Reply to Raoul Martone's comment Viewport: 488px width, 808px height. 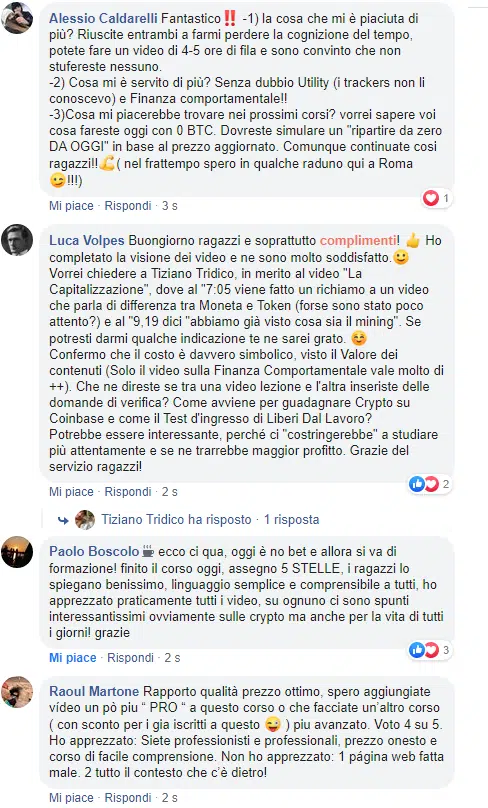(128, 798)
